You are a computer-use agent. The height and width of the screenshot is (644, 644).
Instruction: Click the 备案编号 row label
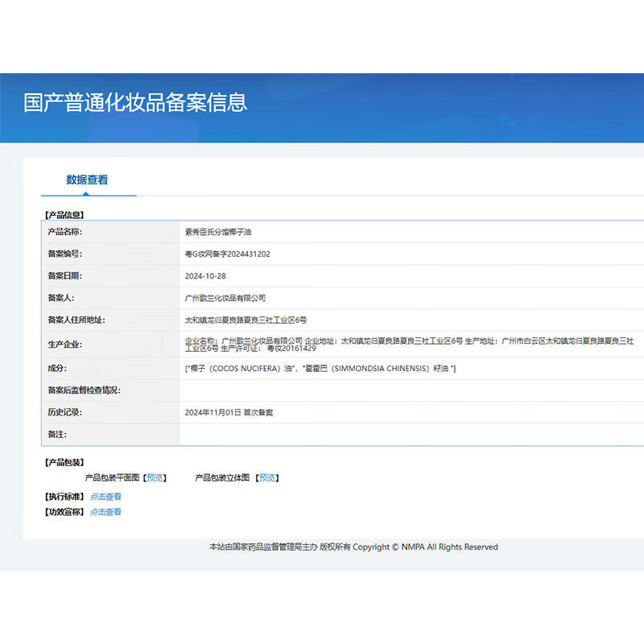point(65,254)
